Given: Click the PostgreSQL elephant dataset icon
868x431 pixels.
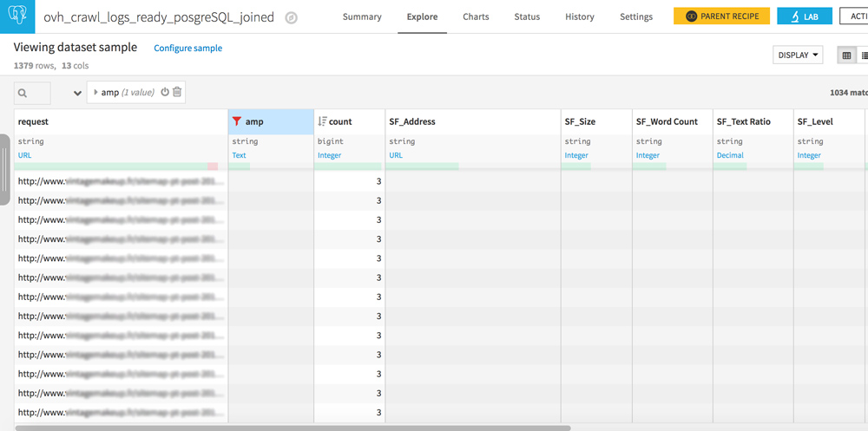Looking at the screenshot, I should click(x=17, y=16).
